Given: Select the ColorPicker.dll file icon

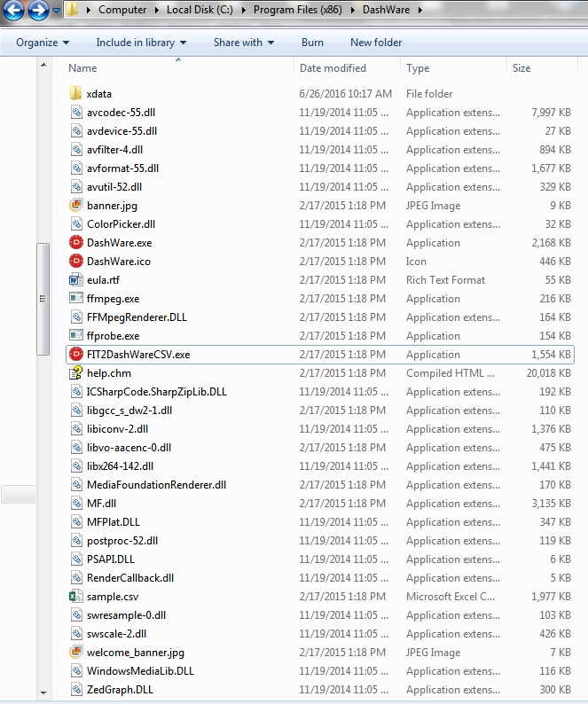Looking at the screenshot, I should (x=76, y=223).
